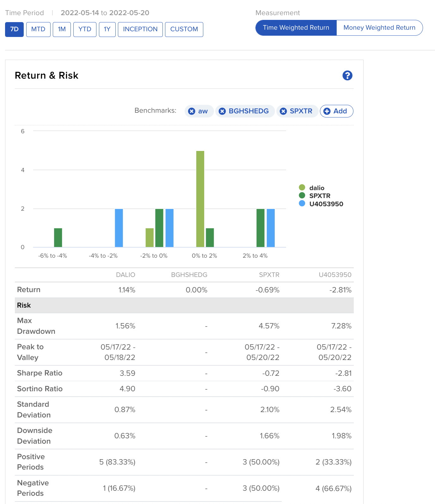This screenshot has height=504, width=435.
Task: Choose the INCEPTION time period
Action: [140, 29]
